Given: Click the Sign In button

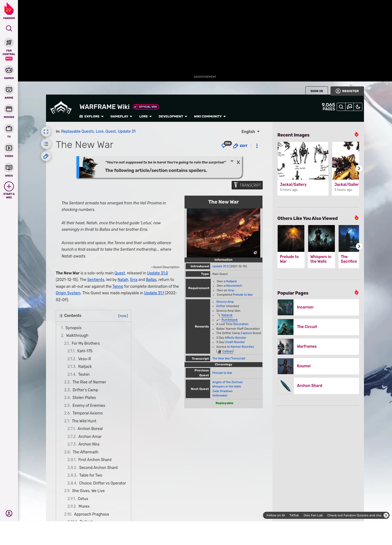Looking at the screenshot, I should point(317,91).
